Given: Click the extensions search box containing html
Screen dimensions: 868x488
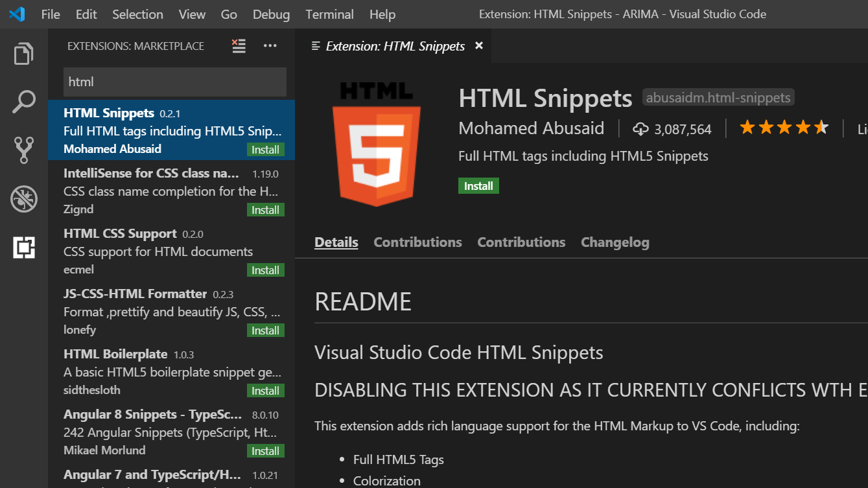Looking at the screenshot, I should 175,82.
